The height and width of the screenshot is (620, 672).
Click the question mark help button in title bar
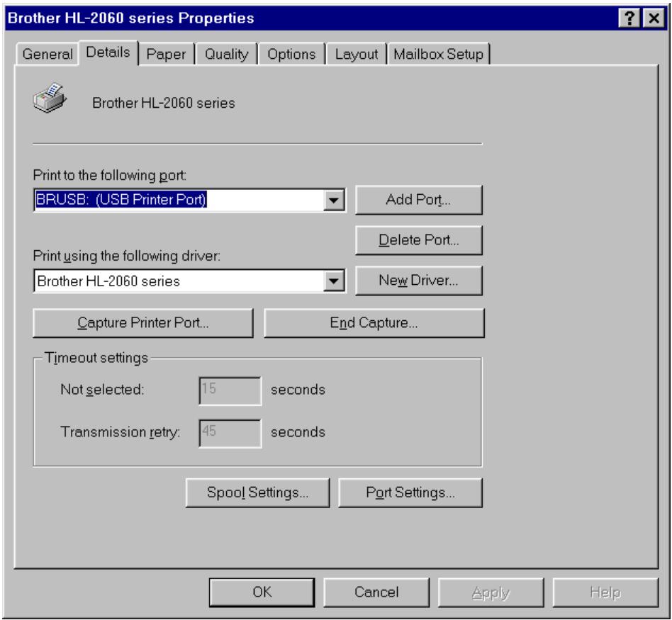pyautogui.click(x=629, y=18)
